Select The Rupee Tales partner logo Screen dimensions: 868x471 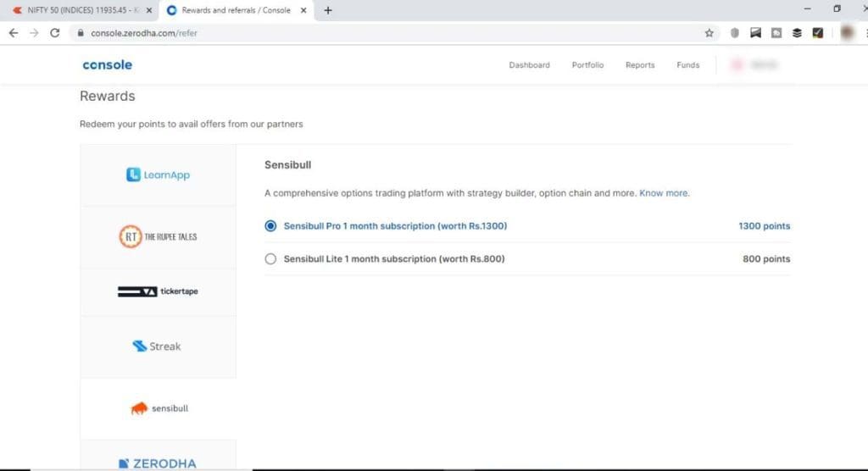(158, 237)
